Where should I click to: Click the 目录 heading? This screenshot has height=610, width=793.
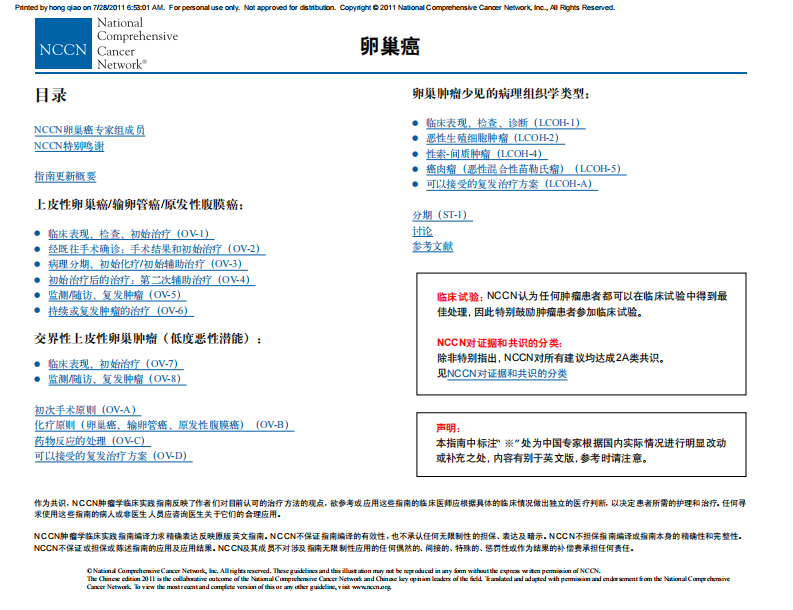coord(51,95)
